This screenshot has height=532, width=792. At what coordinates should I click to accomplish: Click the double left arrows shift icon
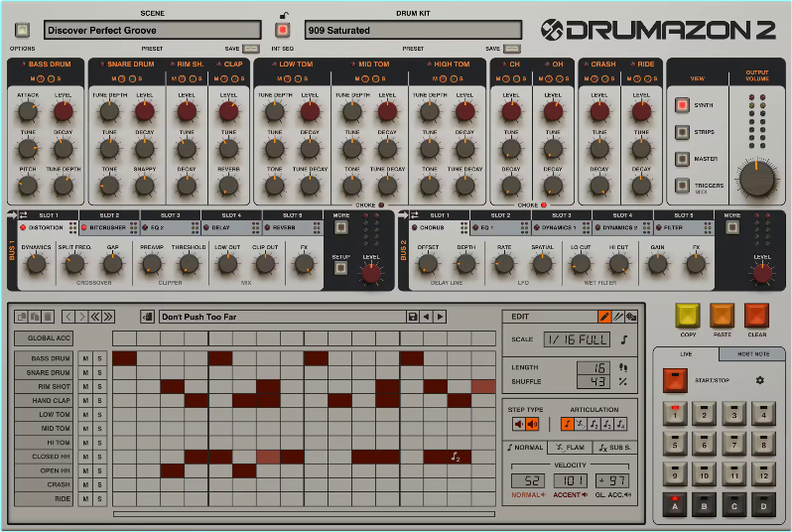(94, 317)
